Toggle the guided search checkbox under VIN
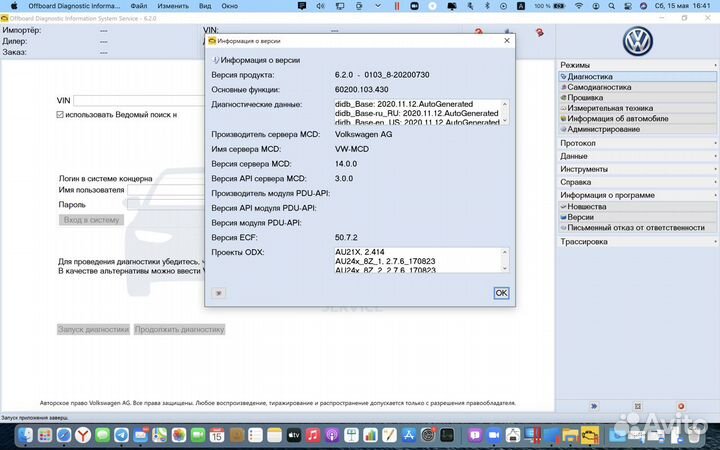720x450 pixels. pos(60,114)
